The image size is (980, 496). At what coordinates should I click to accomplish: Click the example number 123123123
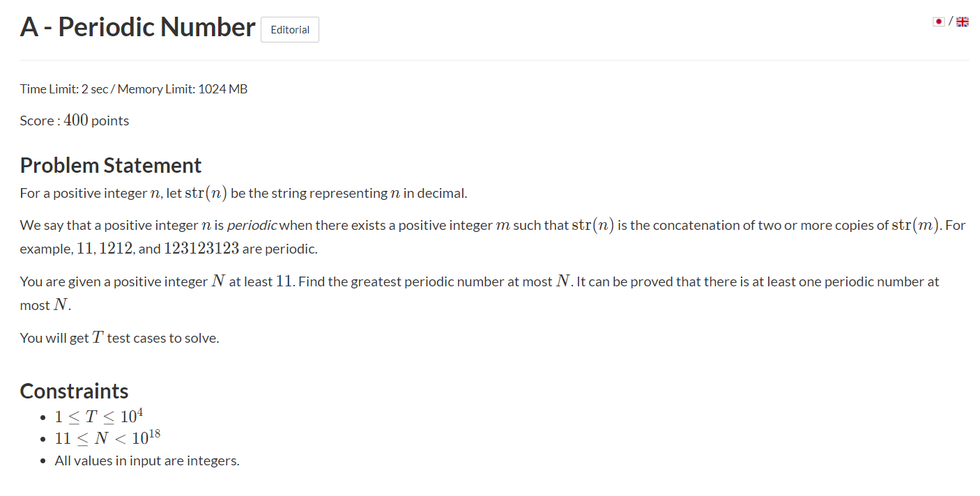[201, 249]
